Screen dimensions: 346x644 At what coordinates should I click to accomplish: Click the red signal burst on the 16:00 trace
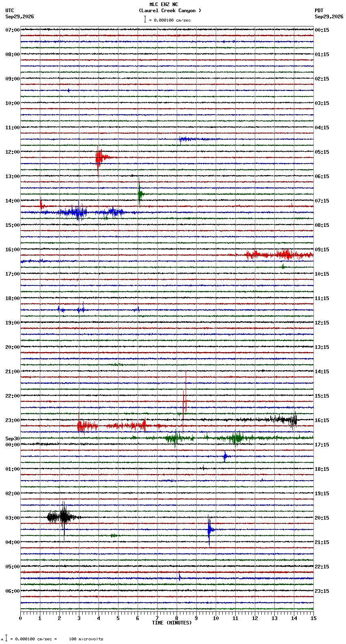pos(279,255)
